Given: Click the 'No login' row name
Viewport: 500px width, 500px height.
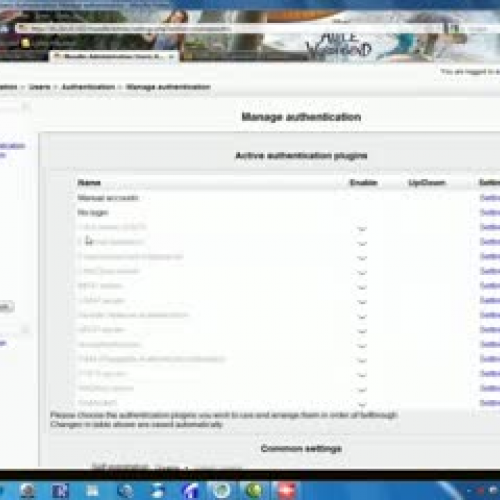Looking at the screenshot, I should tap(93, 212).
